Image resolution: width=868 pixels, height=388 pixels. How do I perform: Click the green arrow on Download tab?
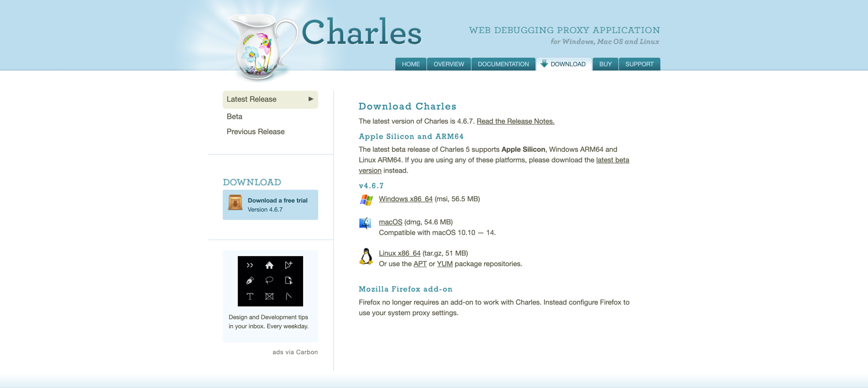click(544, 64)
